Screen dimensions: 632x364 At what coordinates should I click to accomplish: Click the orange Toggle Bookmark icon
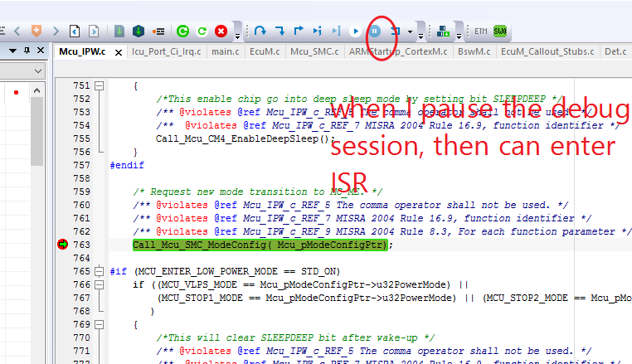click(36, 31)
